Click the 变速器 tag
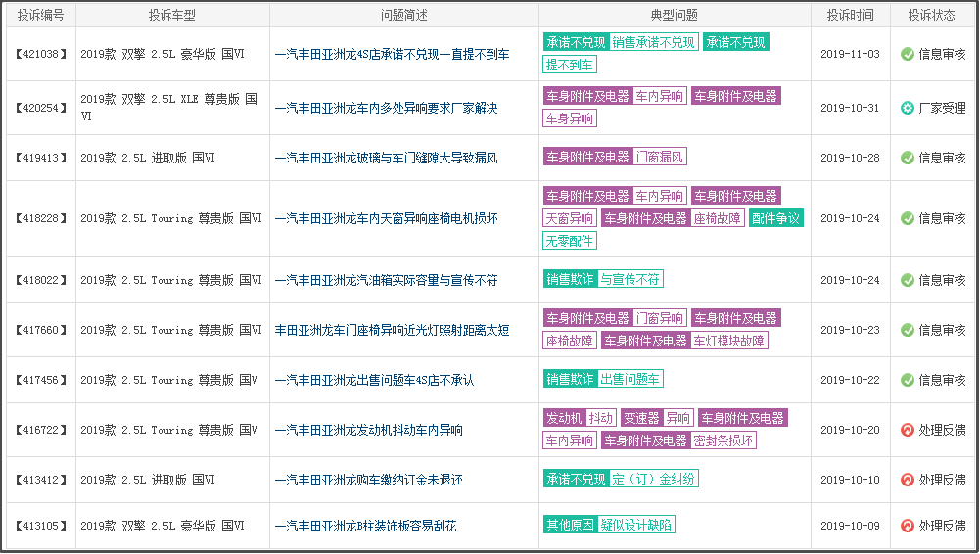 (642, 419)
